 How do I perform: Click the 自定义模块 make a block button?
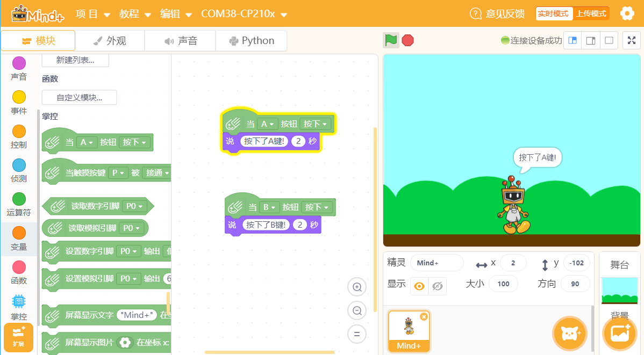coord(79,97)
